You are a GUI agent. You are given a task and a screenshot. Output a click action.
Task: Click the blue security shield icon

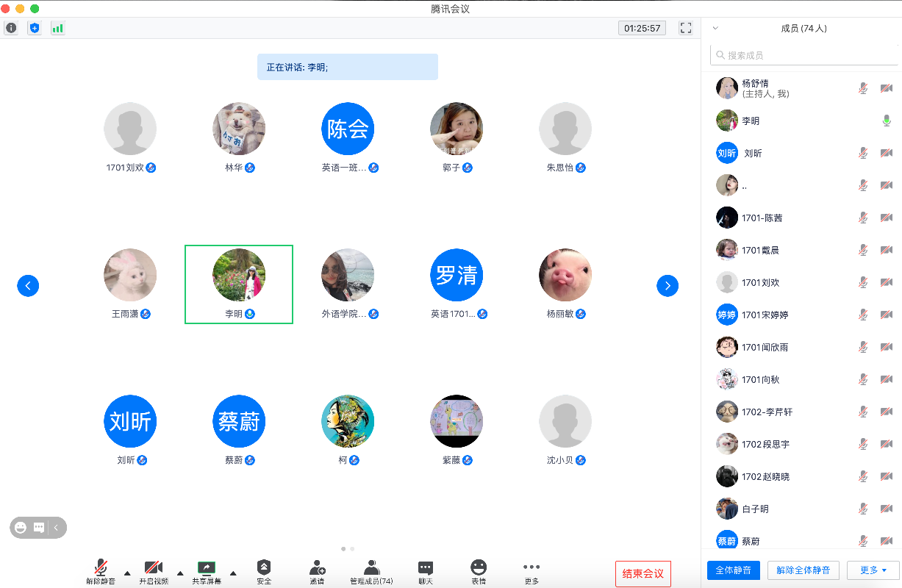pos(34,28)
